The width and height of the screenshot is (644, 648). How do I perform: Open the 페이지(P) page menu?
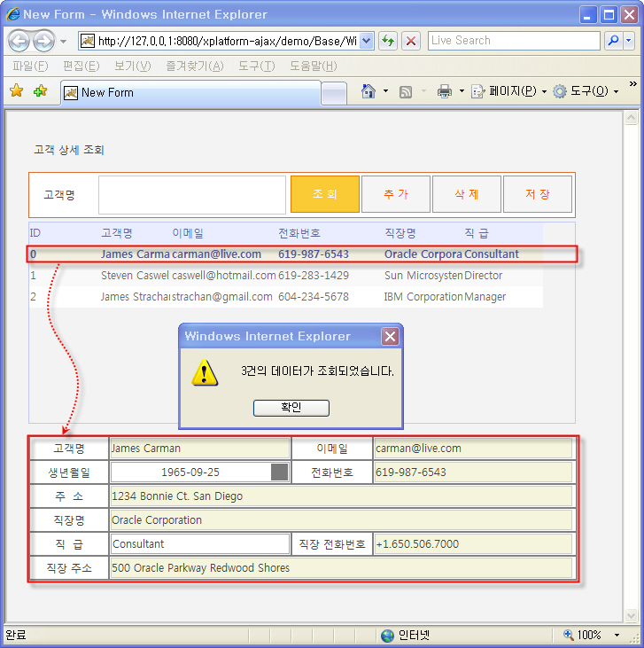pyautogui.click(x=511, y=91)
